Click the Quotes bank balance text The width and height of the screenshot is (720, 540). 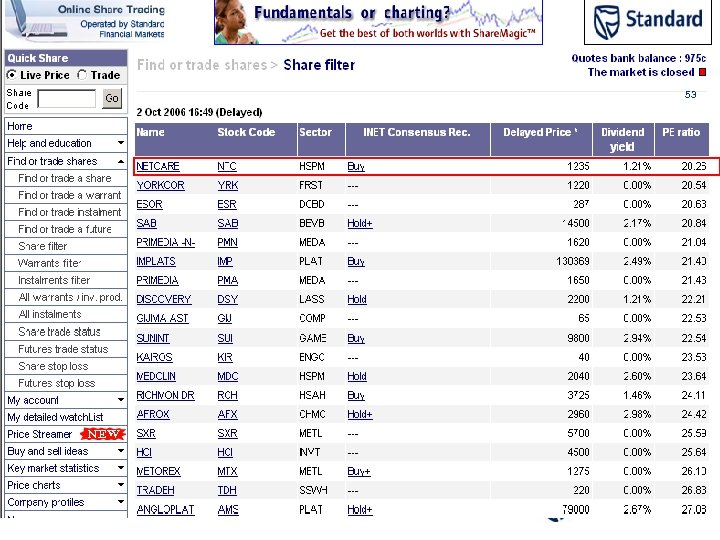pyautogui.click(x=638, y=58)
